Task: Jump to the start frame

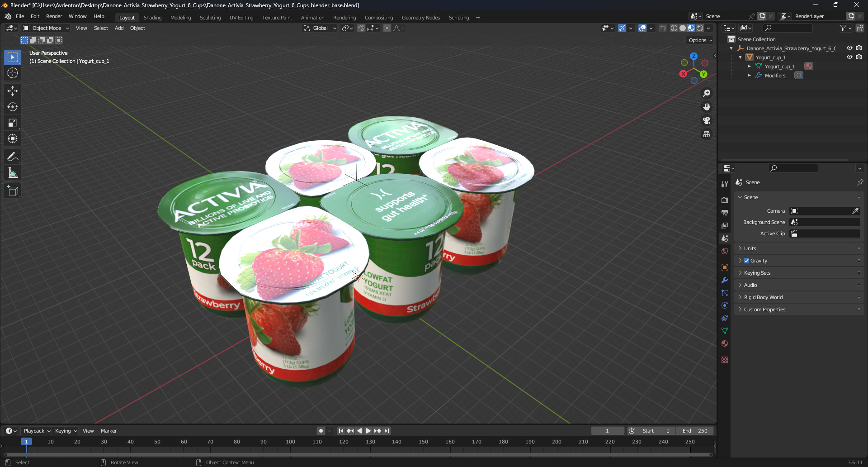Action: tap(341, 431)
